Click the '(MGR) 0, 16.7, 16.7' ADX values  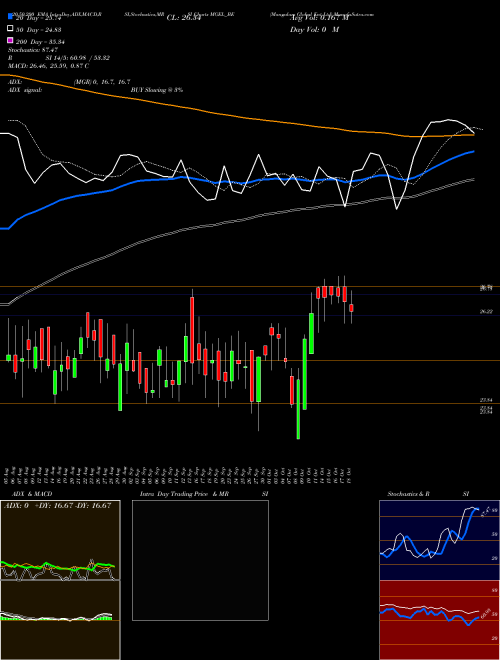tap(102, 82)
